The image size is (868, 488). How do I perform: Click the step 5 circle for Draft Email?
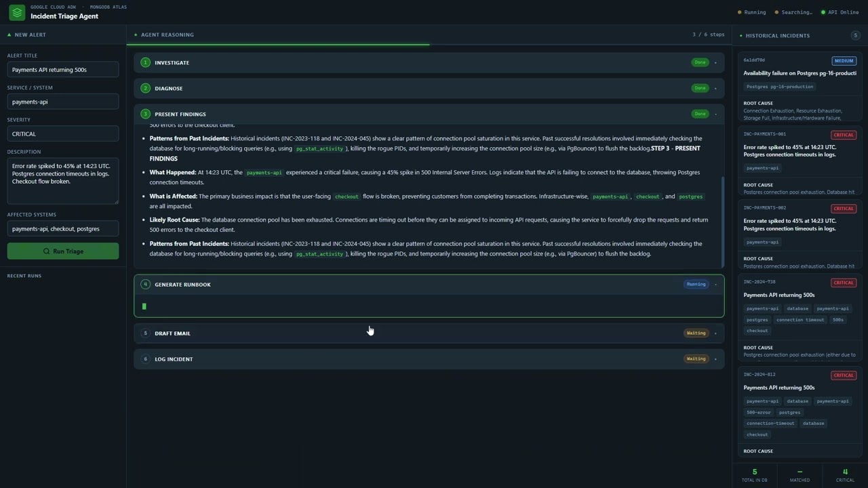[145, 333]
